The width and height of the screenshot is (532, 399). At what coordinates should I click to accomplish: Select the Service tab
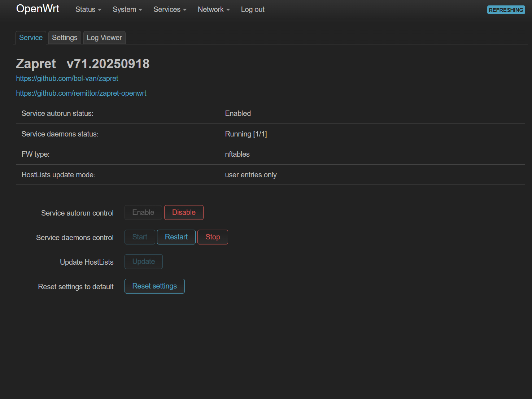[x=31, y=38]
